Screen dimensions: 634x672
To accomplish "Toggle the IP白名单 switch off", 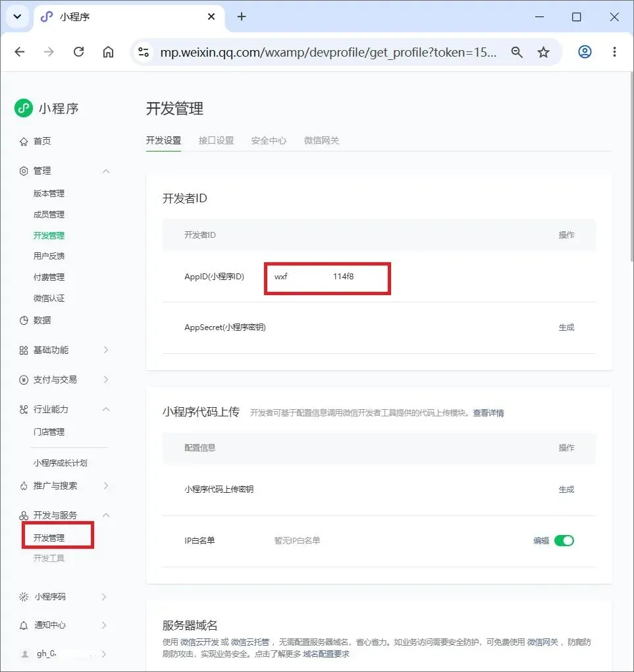I will click(x=564, y=540).
